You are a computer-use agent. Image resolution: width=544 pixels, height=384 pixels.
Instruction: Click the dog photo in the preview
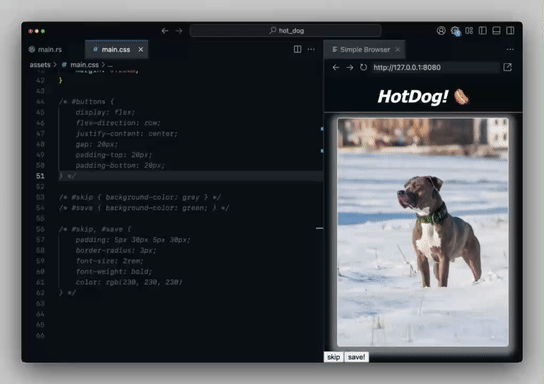[423, 232]
